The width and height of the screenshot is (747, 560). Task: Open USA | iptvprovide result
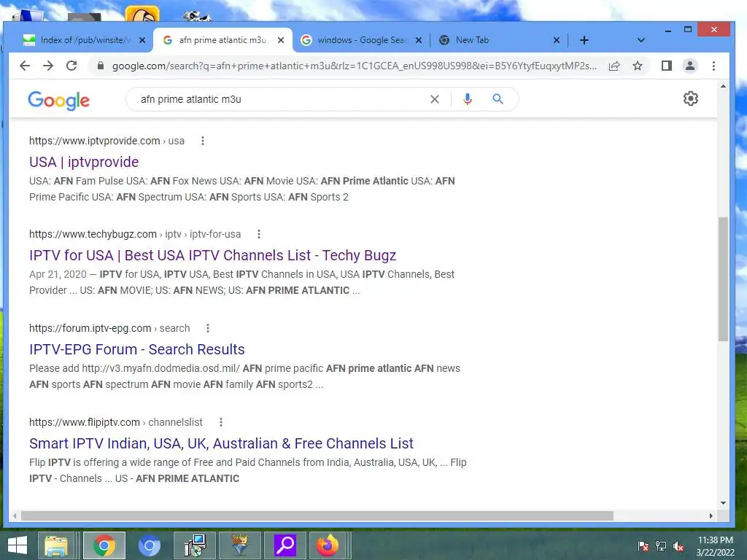point(84,162)
